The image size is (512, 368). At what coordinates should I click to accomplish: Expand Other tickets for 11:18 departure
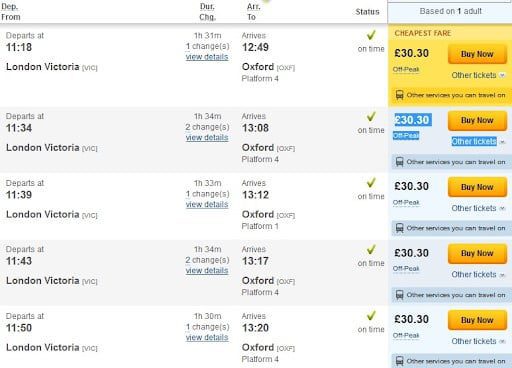[478, 75]
